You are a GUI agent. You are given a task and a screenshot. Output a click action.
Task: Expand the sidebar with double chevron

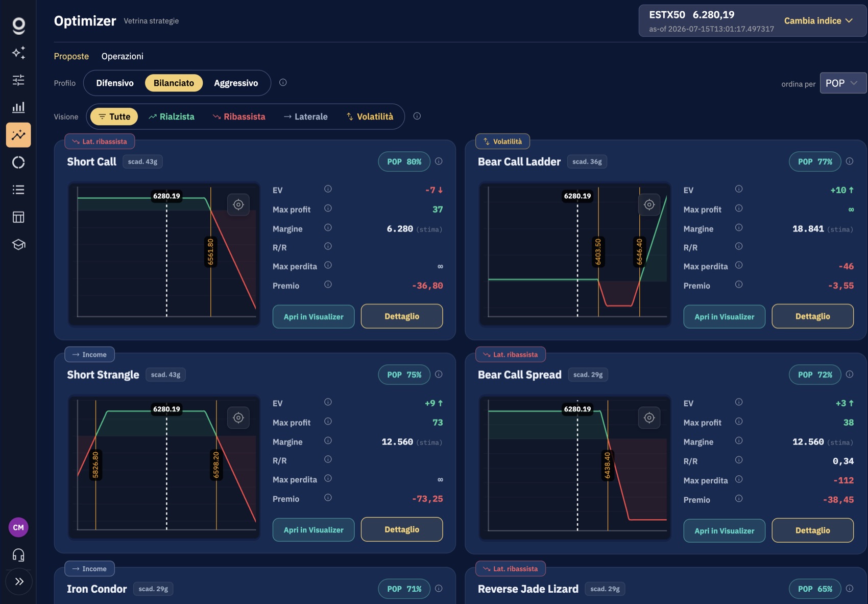[x=19, y=582]
